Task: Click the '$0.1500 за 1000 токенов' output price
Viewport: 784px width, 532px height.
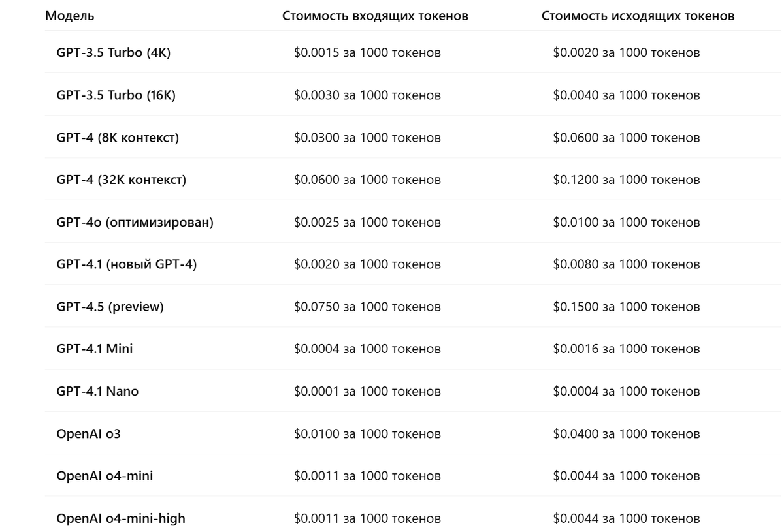Action: pos(627,307)
